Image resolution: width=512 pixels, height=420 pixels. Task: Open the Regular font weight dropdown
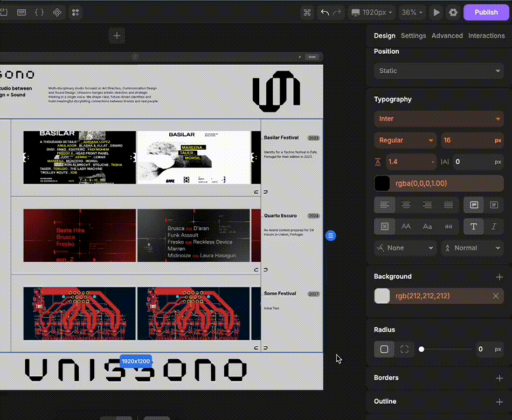[406, 140]
